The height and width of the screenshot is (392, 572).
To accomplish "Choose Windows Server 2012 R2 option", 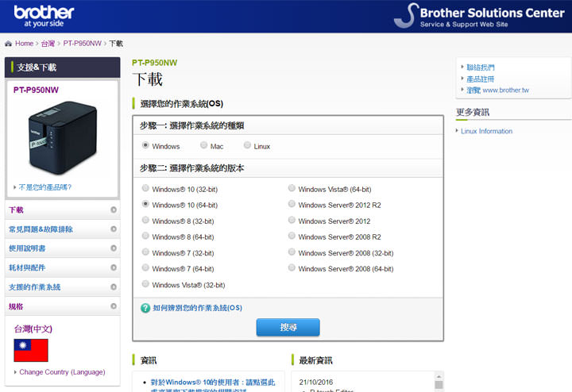I will click(292, 204).
